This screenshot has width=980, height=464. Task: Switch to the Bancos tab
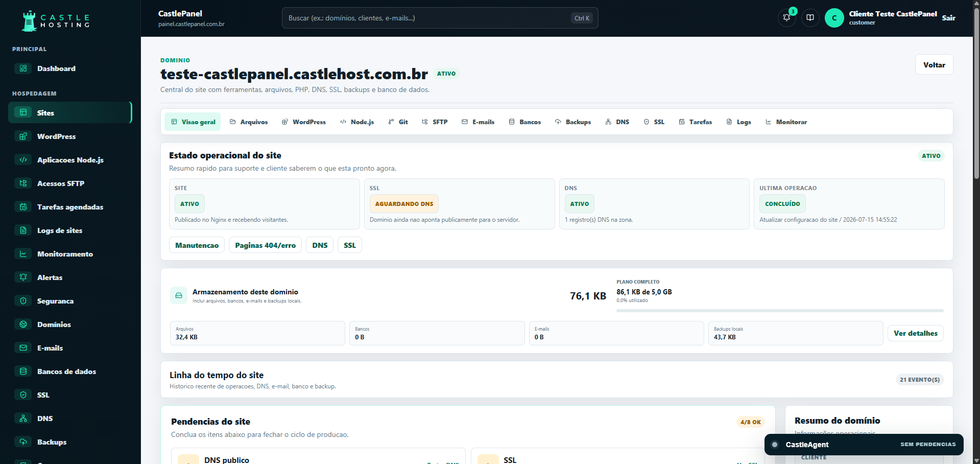point(525,122)
